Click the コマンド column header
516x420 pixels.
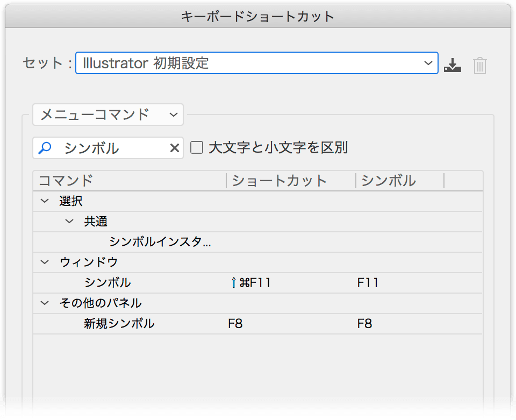pyautogui.click(x=130, y=181)
